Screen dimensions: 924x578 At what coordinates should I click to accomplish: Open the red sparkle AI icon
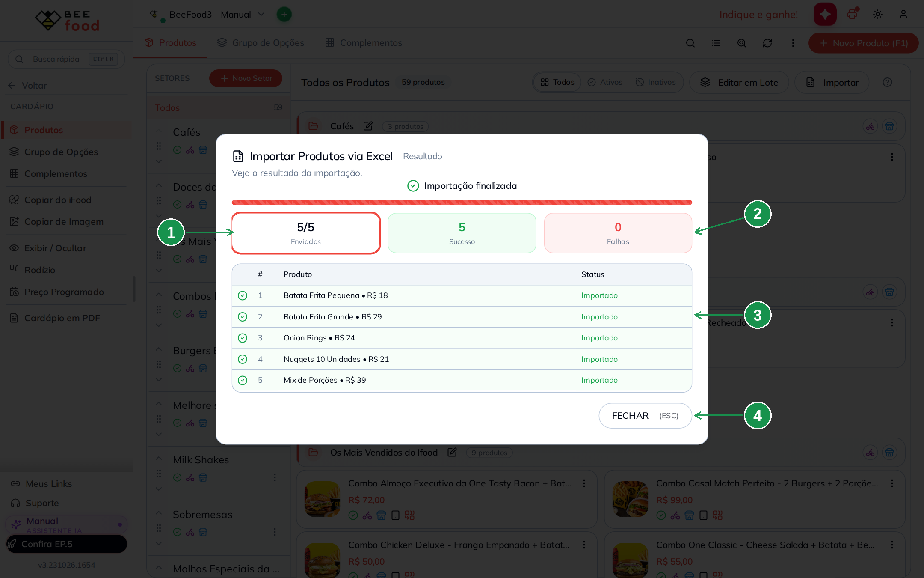pos(825,14)
